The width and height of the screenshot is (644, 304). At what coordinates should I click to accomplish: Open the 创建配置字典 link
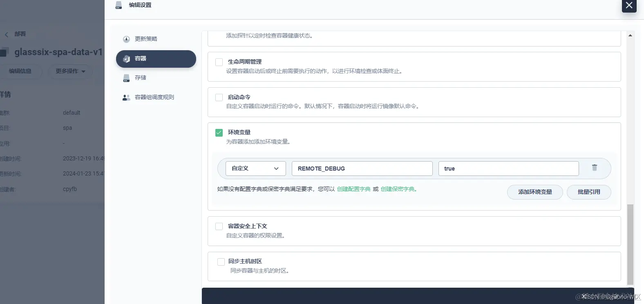[x=353, y=189]
